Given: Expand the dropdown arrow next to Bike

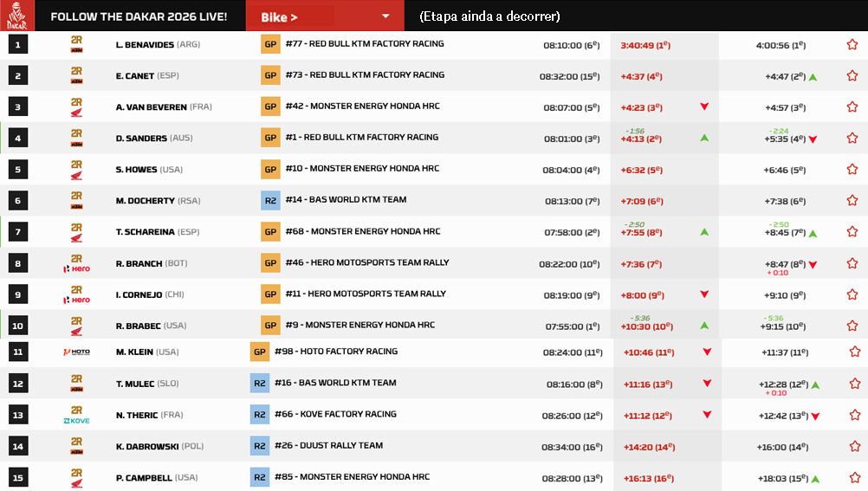Looking at the screenshot, I should click(385, 16).
